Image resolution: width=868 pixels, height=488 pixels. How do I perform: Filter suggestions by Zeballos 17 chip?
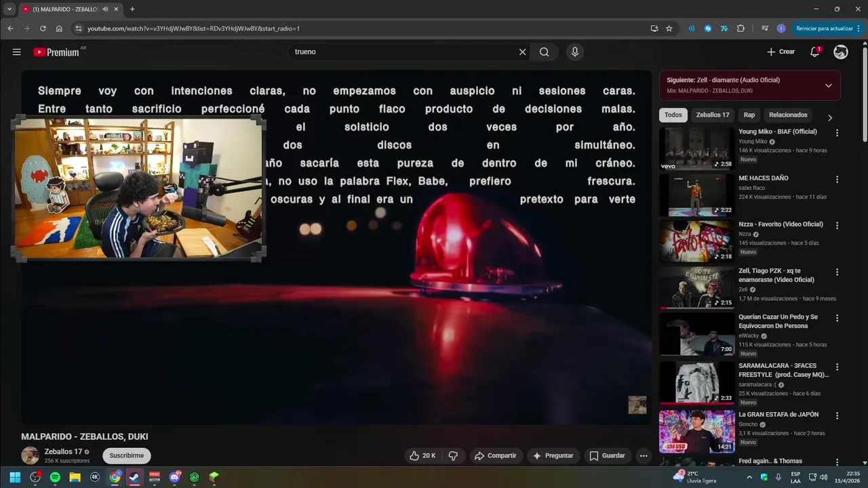point(713,115)
